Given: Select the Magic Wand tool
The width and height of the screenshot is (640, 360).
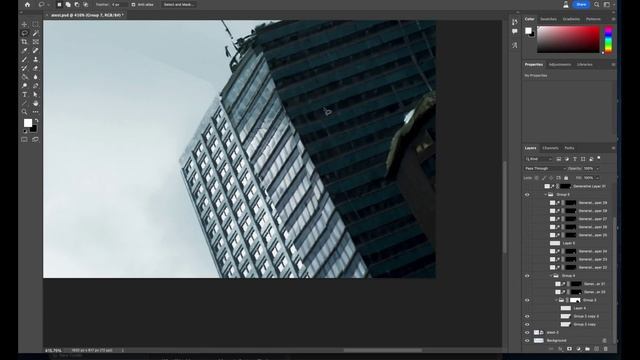Looking at the screenshot, I should coord(36,33).
